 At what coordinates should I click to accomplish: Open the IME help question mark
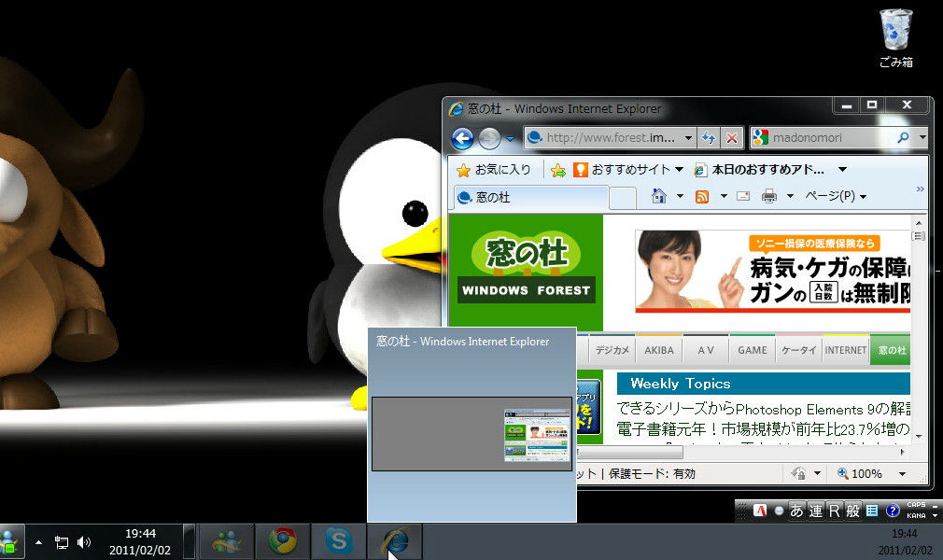[x=893, y=511]
